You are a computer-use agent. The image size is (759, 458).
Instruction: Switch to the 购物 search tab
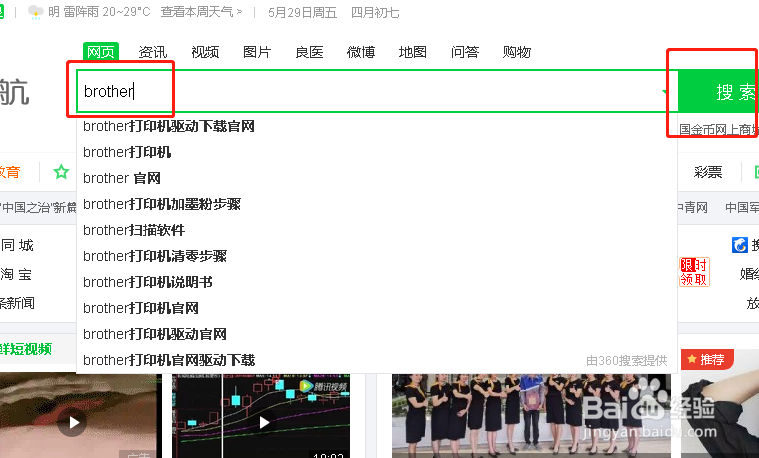click(517, 52)
